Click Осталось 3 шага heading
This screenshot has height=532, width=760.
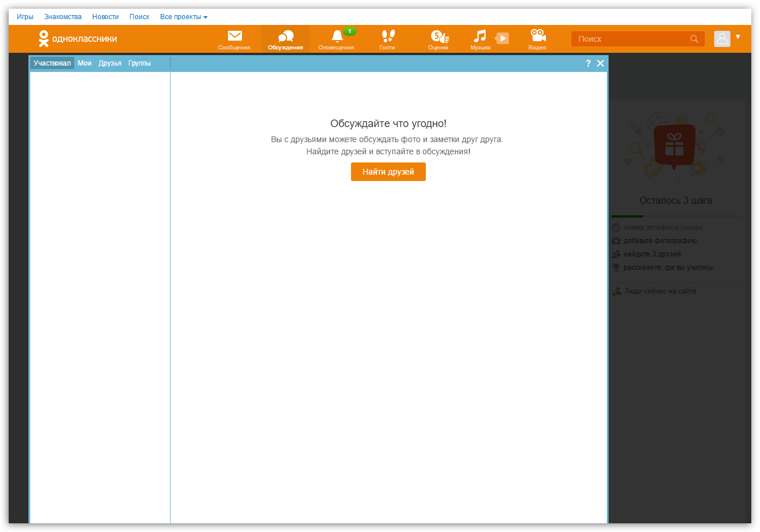[x=676, y=200]
